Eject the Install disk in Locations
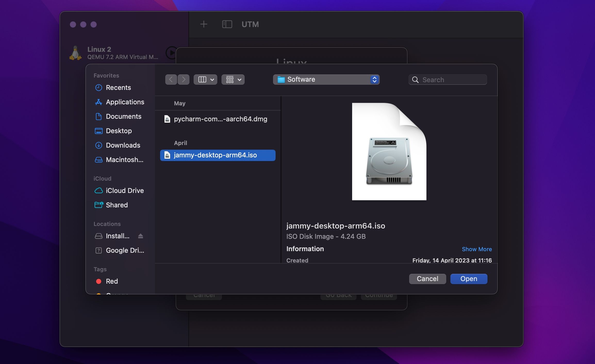 pyautogui.click(x=141, y=236)
